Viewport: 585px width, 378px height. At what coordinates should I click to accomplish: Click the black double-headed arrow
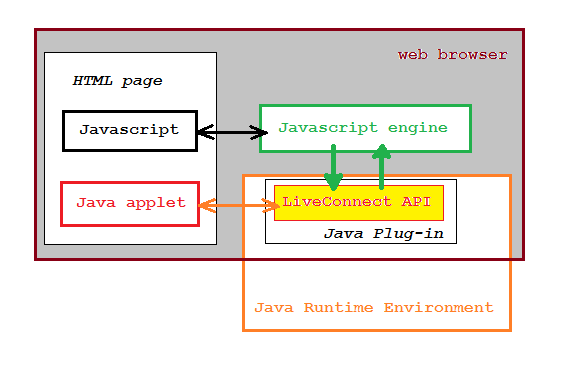pyautogui.click(x=232, y=132)
